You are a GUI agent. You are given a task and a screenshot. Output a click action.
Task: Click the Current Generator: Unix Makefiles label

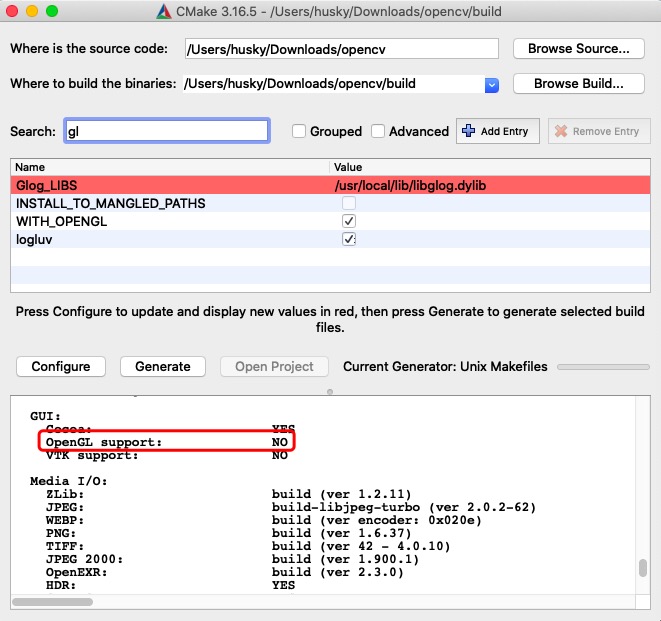(445, 366)
